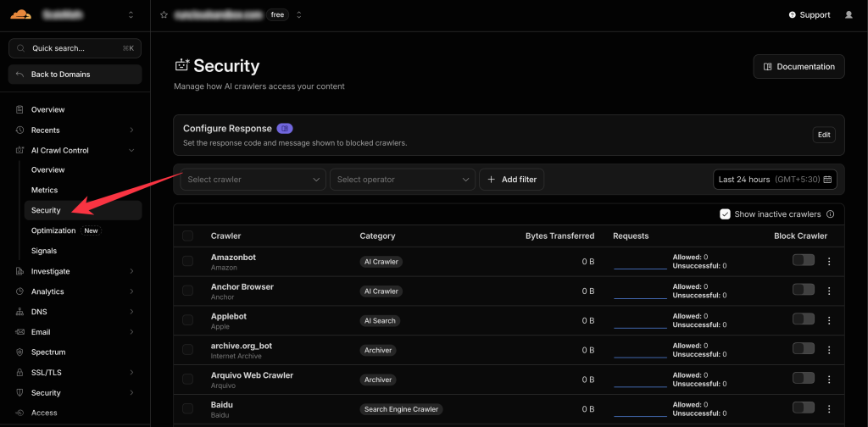Click the Add filter button
This screenshot has width=868, height=427.
[511, 180]
